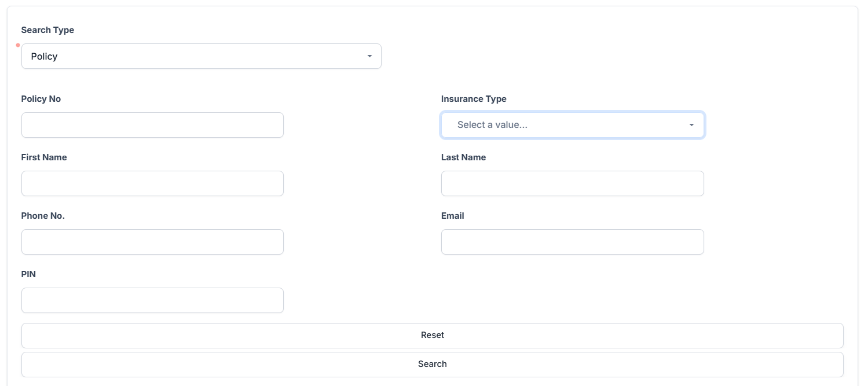The width and height of the screenshot is (868, 386).
Task: Click the Email label text
Action: 453,216
